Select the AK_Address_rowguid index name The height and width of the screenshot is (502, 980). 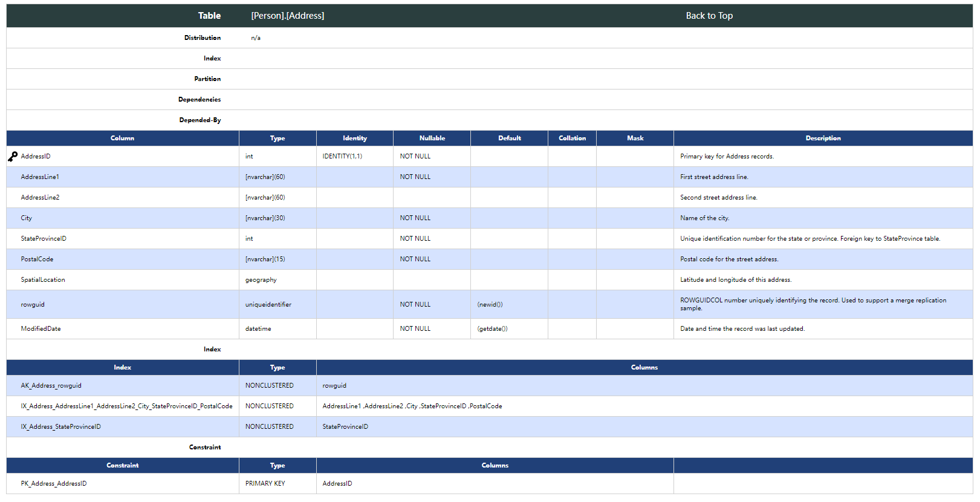click(51, 386)
